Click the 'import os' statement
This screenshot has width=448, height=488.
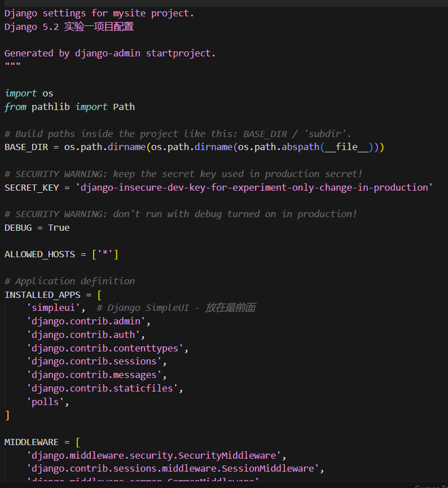[29, 93]
